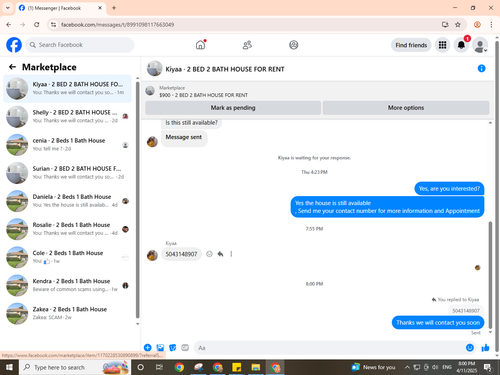This screenshot has width=500, height=375.
Task: View site information icon in address bar
Action: coord(53,24)
